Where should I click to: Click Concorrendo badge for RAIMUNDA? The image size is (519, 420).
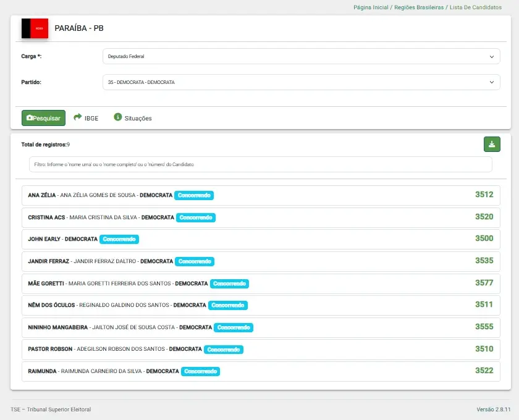tap(200, 371)
